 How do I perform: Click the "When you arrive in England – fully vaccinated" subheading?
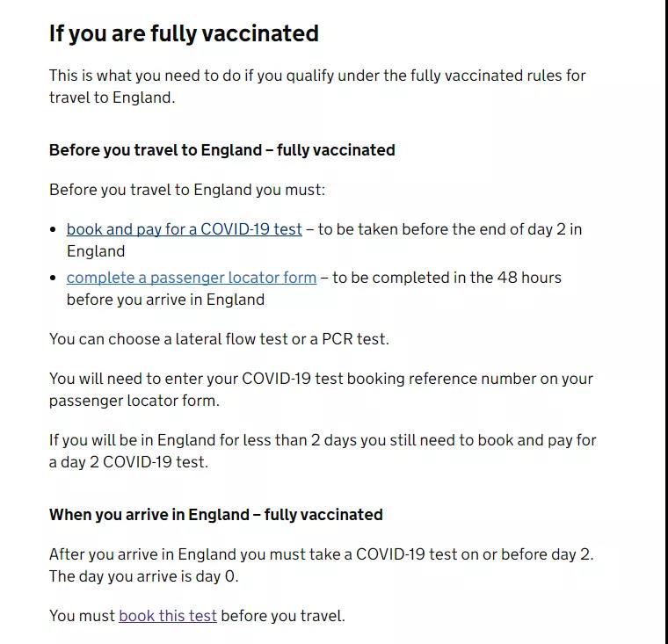pyautogui.click(x=215, y=515)
